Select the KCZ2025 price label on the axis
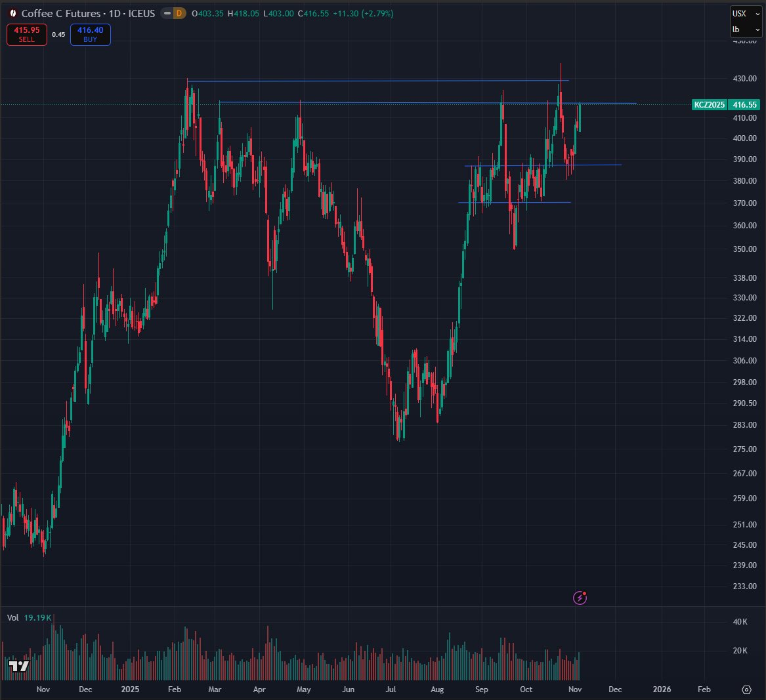The image size is (766, 700). coord(710,104)
